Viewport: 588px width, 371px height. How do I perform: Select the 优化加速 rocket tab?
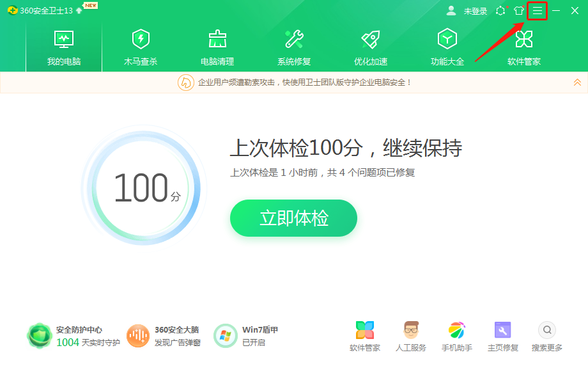(x=371, y=47)
